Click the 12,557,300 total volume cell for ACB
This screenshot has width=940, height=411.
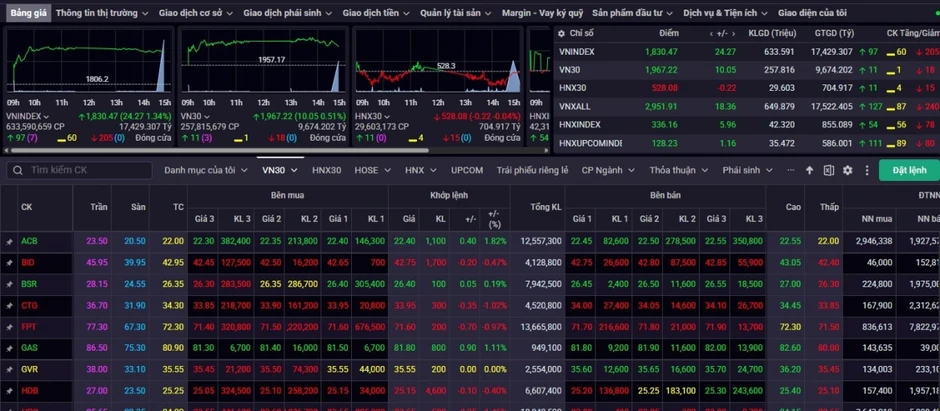541,241
